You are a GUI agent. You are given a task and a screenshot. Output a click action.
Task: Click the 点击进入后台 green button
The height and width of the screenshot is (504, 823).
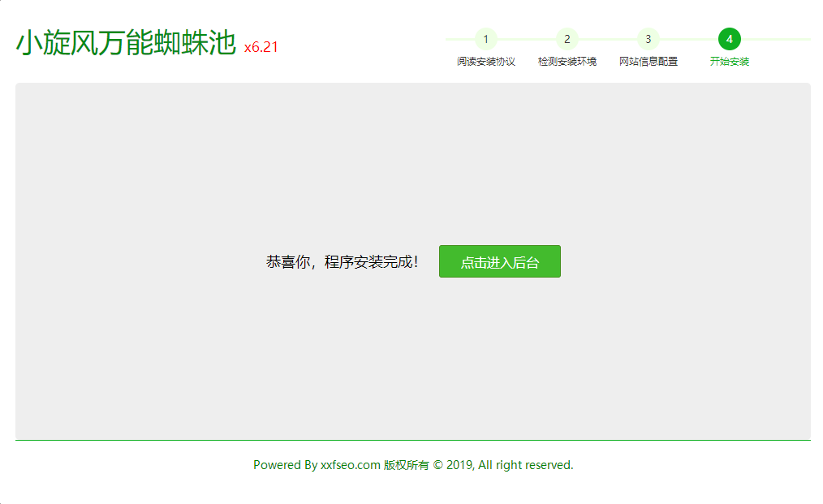499,261
